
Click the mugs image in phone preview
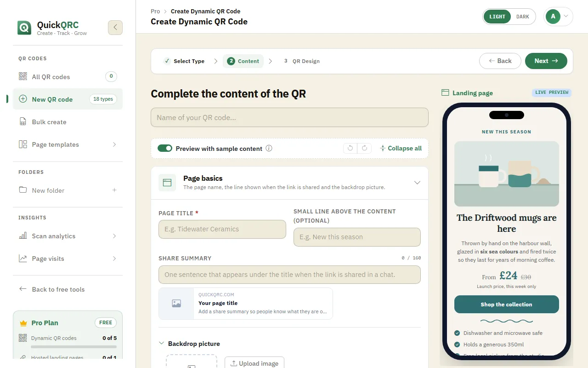pyautogui.click(x=507, y=174)
